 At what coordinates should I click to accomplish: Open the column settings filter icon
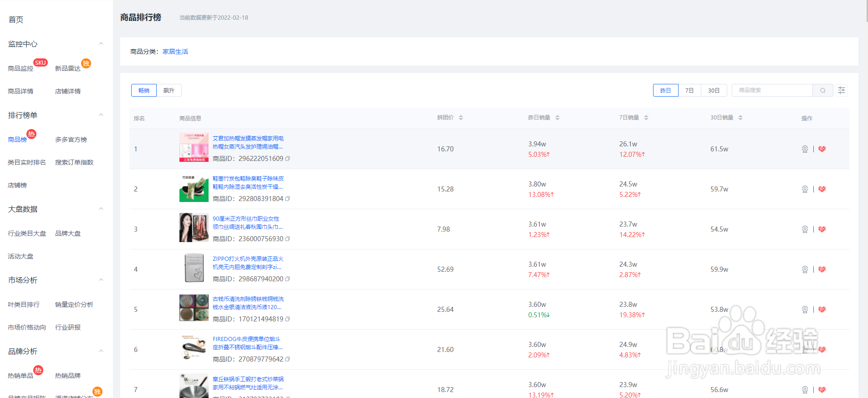click(842, 90)
